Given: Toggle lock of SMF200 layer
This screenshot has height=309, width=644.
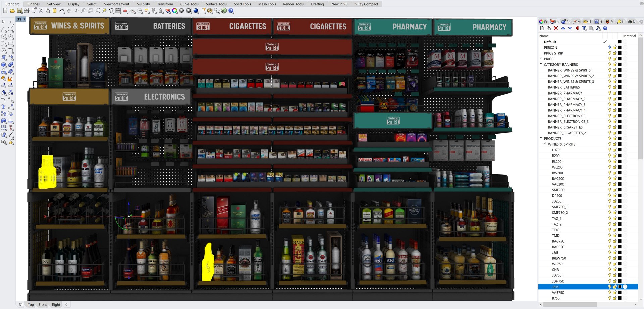Looking at the screenshot, I should point(615,190).
